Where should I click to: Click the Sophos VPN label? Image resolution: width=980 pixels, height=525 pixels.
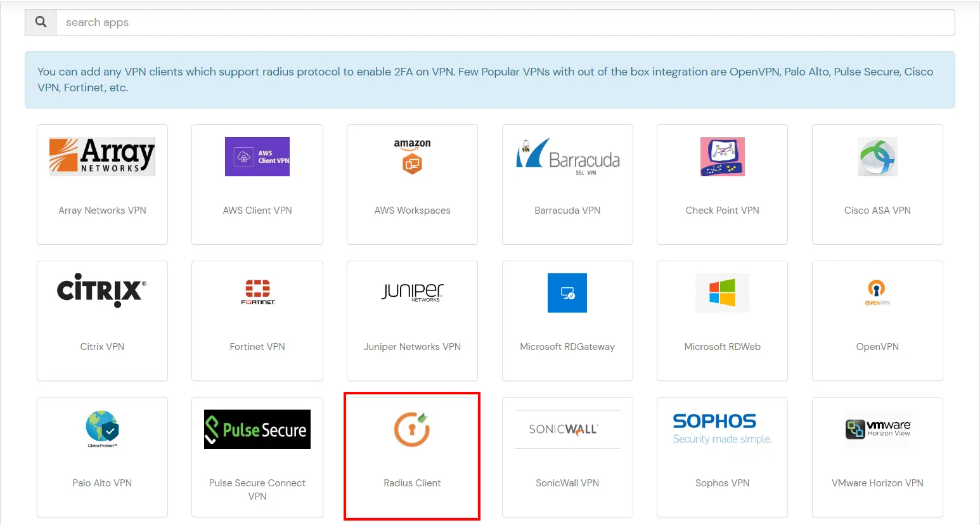pyautogui.click(x=722, y=483)
